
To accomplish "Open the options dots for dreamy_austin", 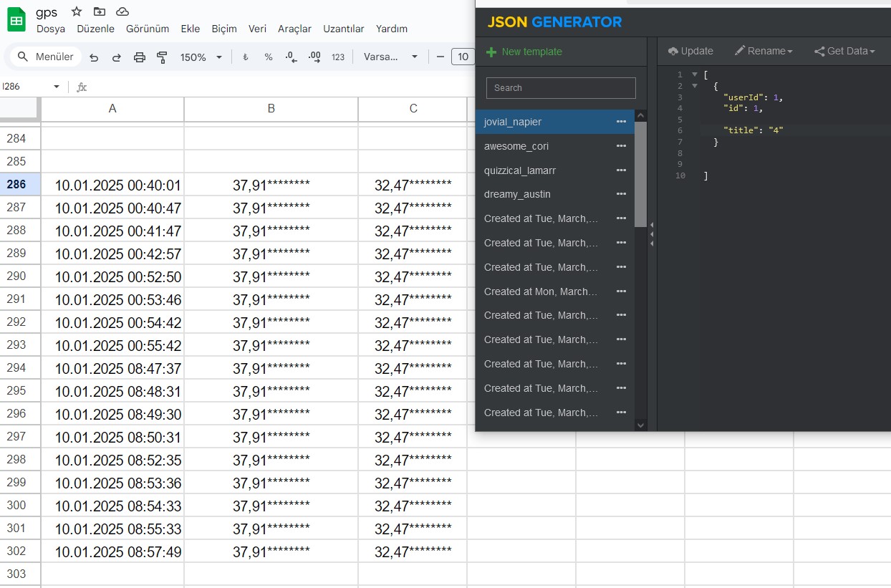I will click(x=621, y=194).
